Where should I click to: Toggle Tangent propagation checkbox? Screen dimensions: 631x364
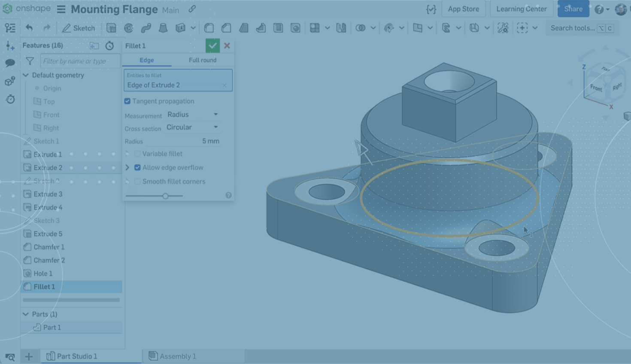[127, 101]
